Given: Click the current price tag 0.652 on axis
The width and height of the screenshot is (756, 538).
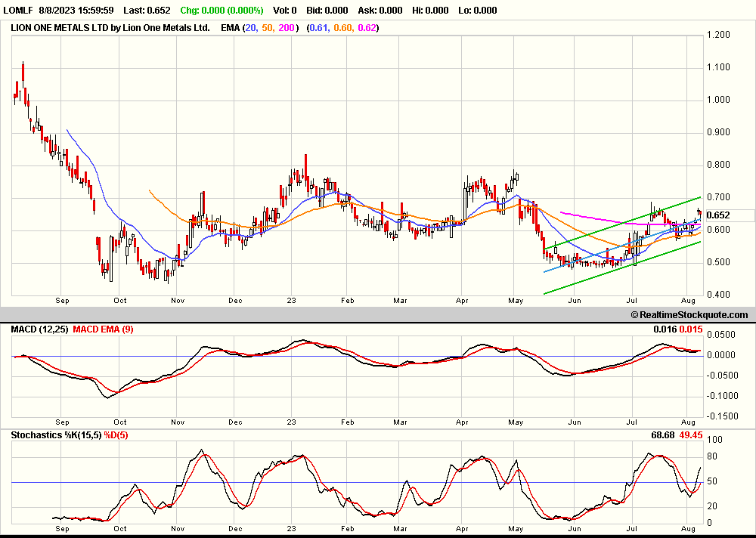Looking at the screenshot, I should [x=717, y=215].
